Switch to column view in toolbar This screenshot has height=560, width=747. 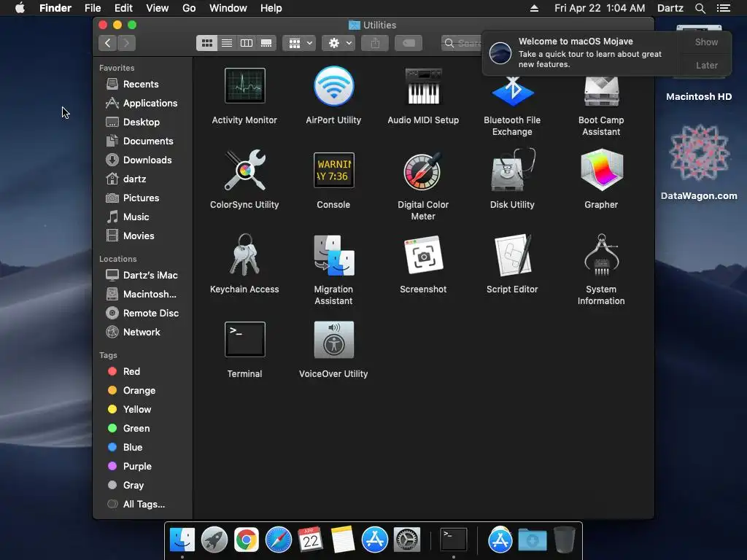[247, 43]
